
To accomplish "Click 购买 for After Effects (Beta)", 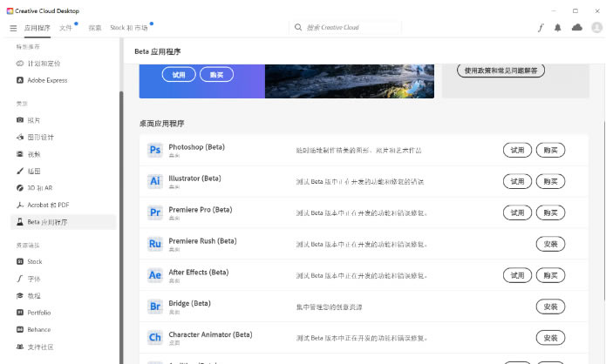I will [x=550, y=275].
